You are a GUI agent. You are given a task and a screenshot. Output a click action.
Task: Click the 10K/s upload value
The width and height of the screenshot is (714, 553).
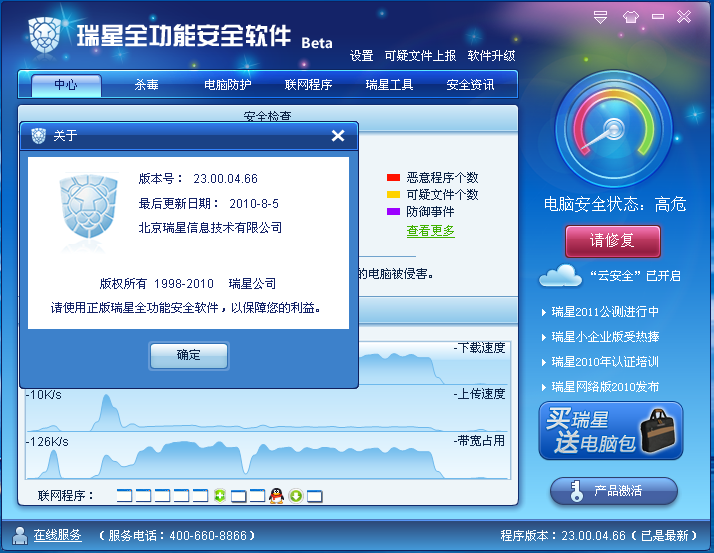pos(44,394)
